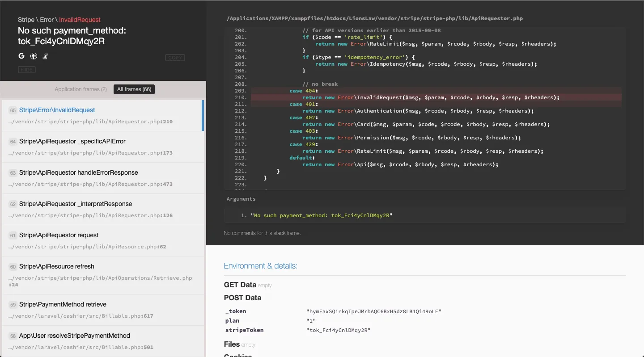Click line 216 Error\Permission return
The height and width of the screenshot is (357, 644).
[x=411, y=138]
